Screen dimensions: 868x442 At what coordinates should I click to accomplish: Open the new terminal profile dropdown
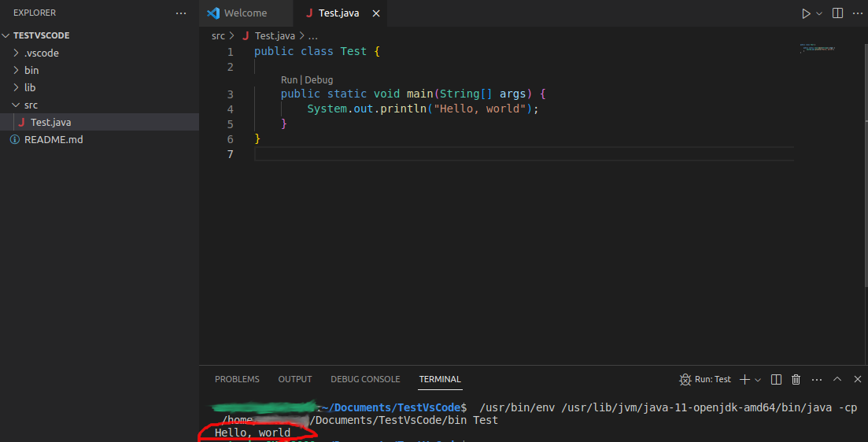coord(758,380)
